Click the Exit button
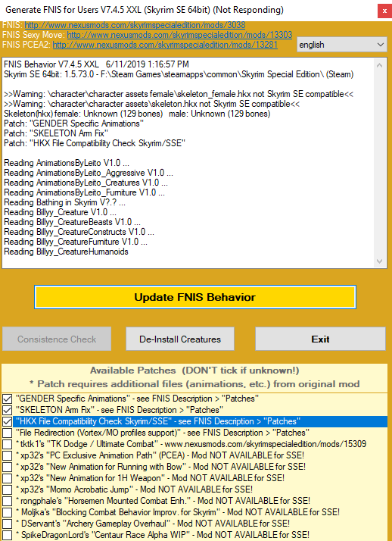392x541 pixels. [320, 339]
